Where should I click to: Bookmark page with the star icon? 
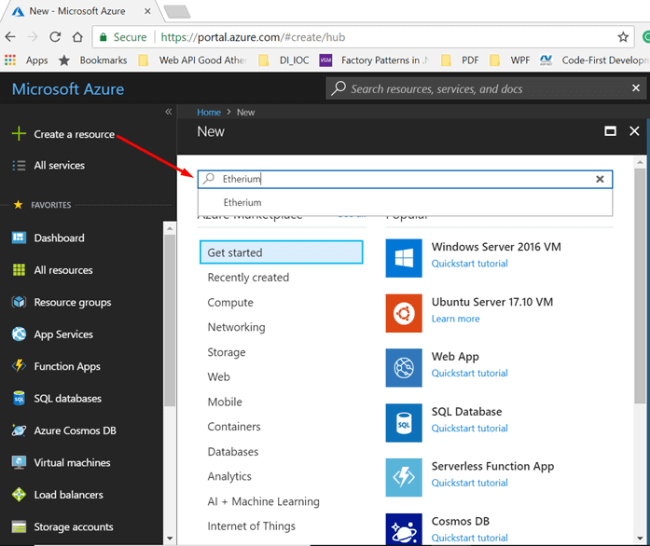coord(623,37)
